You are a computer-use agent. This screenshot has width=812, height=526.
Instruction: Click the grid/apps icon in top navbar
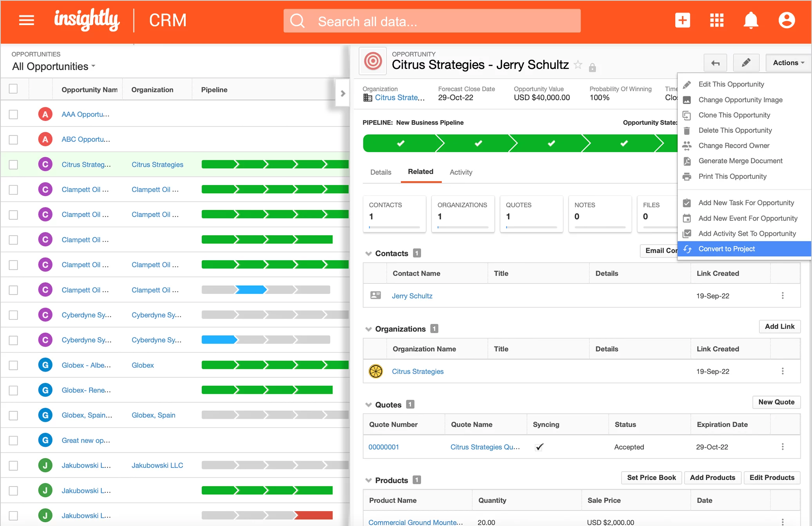716,21
